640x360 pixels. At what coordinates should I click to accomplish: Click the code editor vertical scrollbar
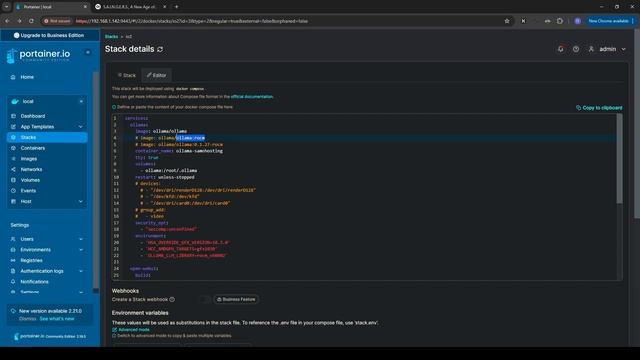[x=620, y=159]
